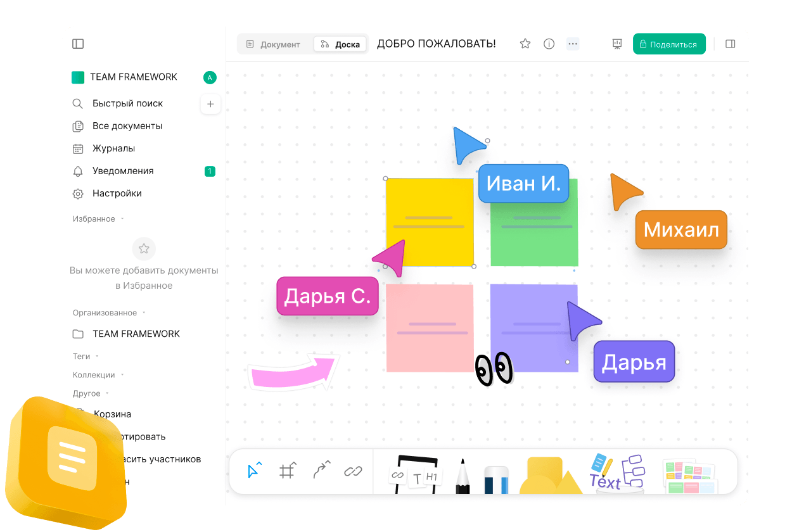Click the account avatar A
811x532 pixels.
(x=210, y=77)
